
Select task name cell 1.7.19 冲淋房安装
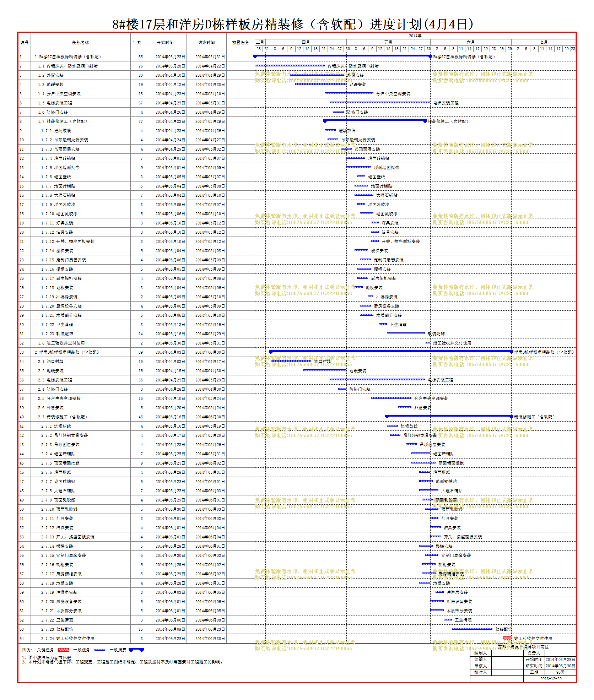click(80, 297)
